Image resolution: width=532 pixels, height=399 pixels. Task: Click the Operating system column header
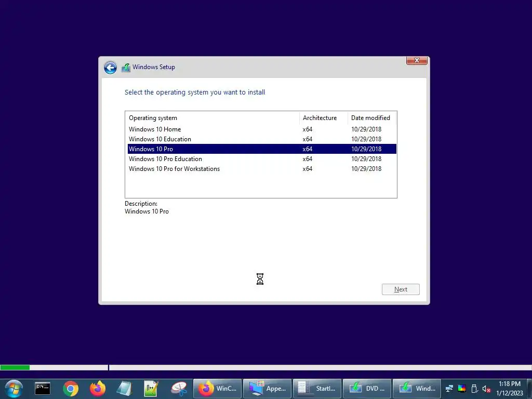tap(212, 118)
